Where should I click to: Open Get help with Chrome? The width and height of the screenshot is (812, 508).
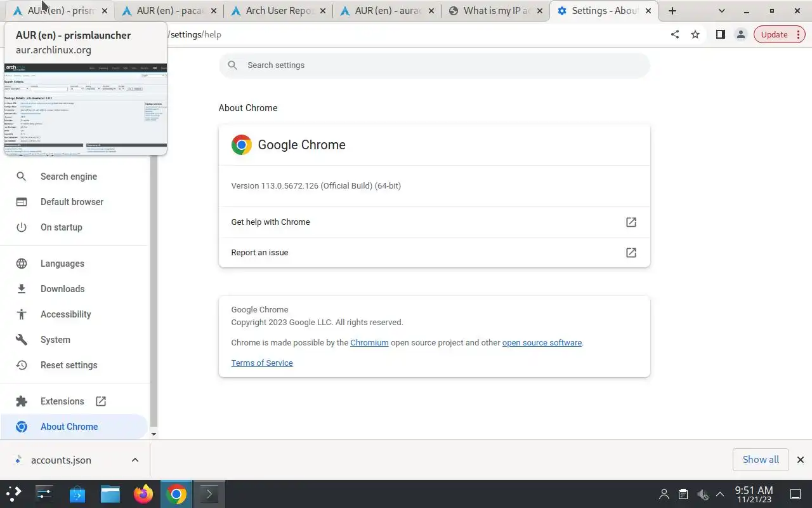tap(435, 222)
